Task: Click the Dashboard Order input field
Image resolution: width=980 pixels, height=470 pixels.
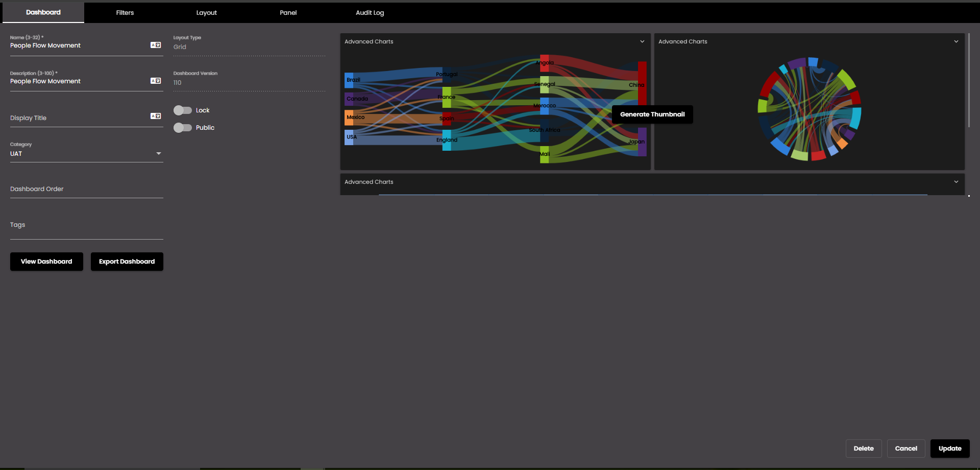Action: coord(87,189)
